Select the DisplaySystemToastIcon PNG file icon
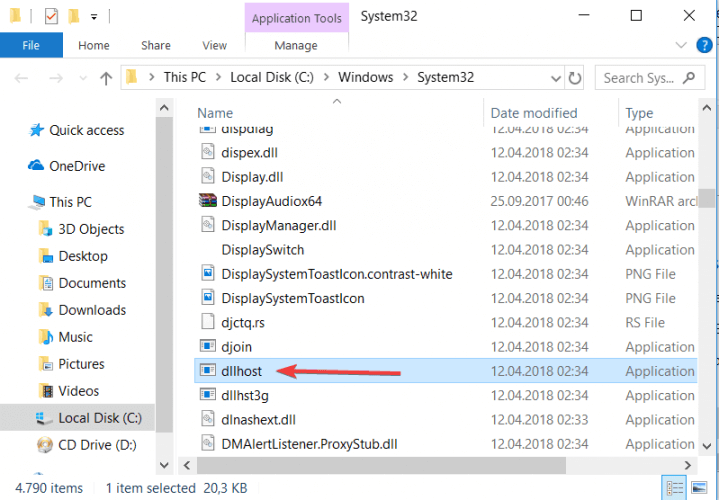 (x=208, y=297)
